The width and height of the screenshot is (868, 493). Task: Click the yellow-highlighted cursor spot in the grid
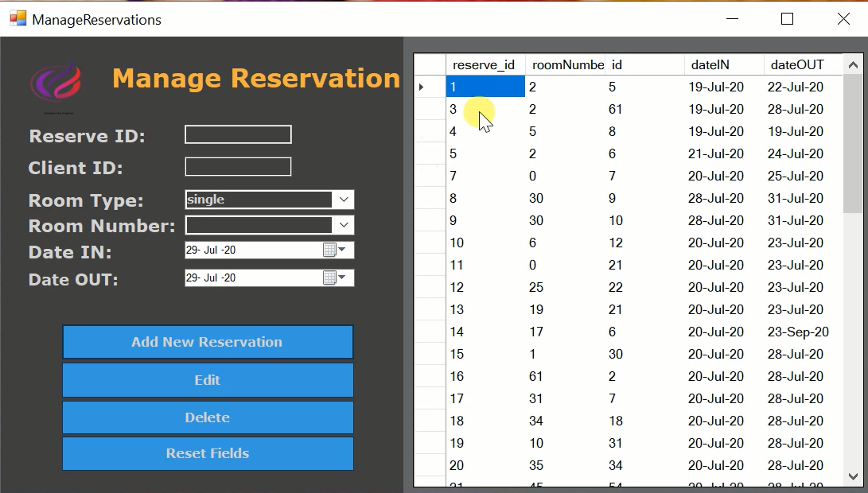click(x=477, y=111)
